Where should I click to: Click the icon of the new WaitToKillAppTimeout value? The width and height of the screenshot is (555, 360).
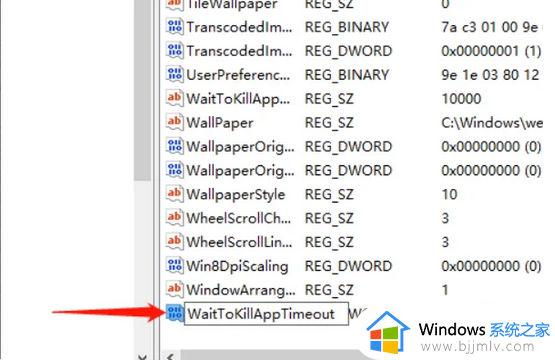[x=175, y=313]
